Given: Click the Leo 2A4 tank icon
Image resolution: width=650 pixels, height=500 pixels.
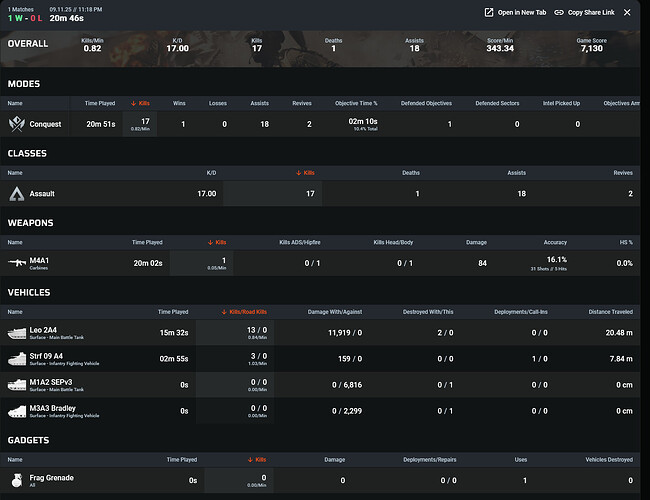Looking at the screenshot, I should tap(18, 332).
